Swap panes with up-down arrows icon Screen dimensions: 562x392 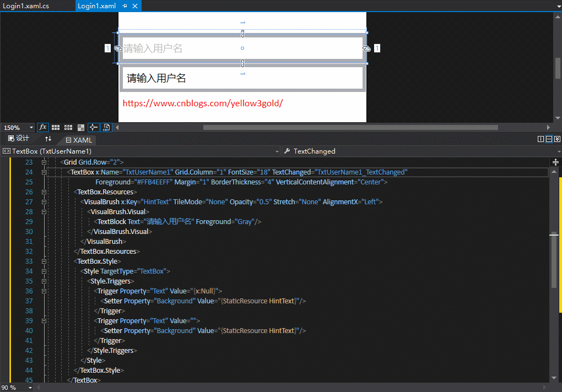coord(48,139)
